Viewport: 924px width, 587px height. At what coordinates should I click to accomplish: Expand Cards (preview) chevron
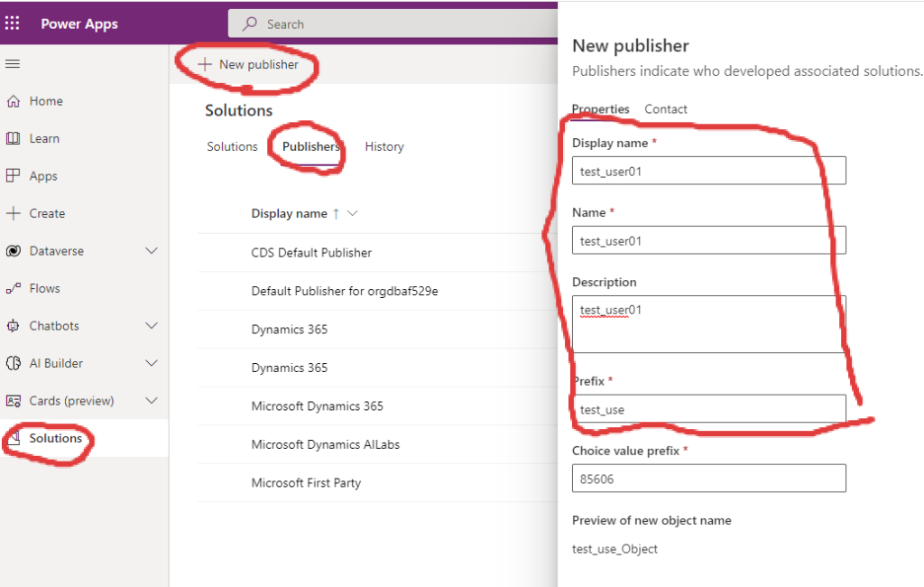(152, 401)
